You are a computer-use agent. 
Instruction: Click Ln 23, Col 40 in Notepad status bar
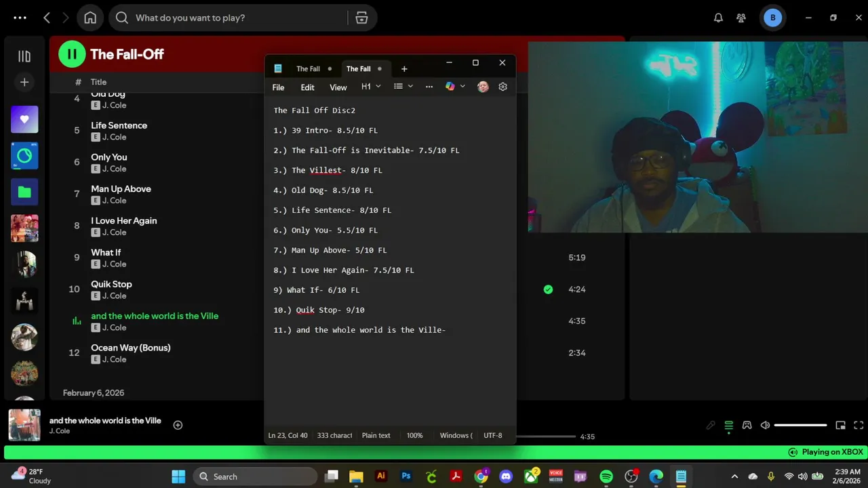pos(288,436)
